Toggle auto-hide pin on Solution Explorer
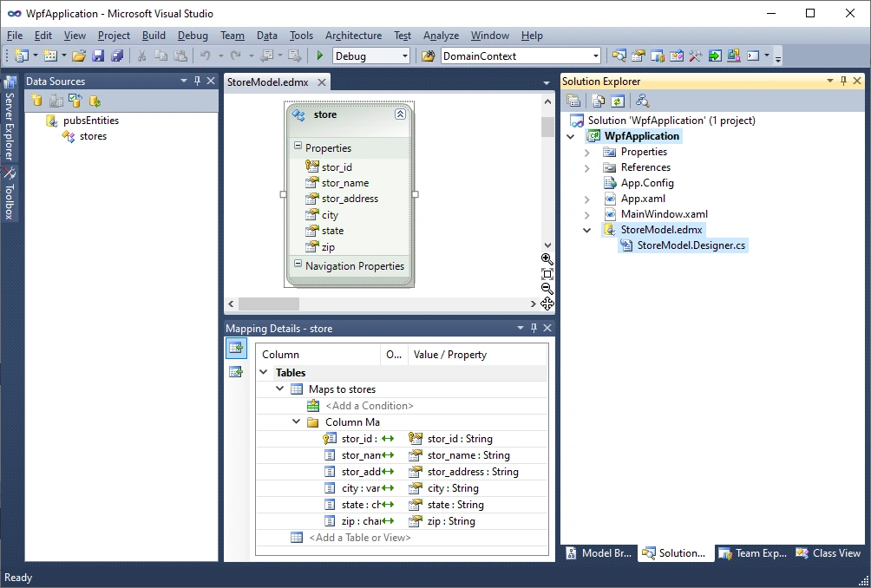This screenshot has width=871, height=588. click(843, 81)
